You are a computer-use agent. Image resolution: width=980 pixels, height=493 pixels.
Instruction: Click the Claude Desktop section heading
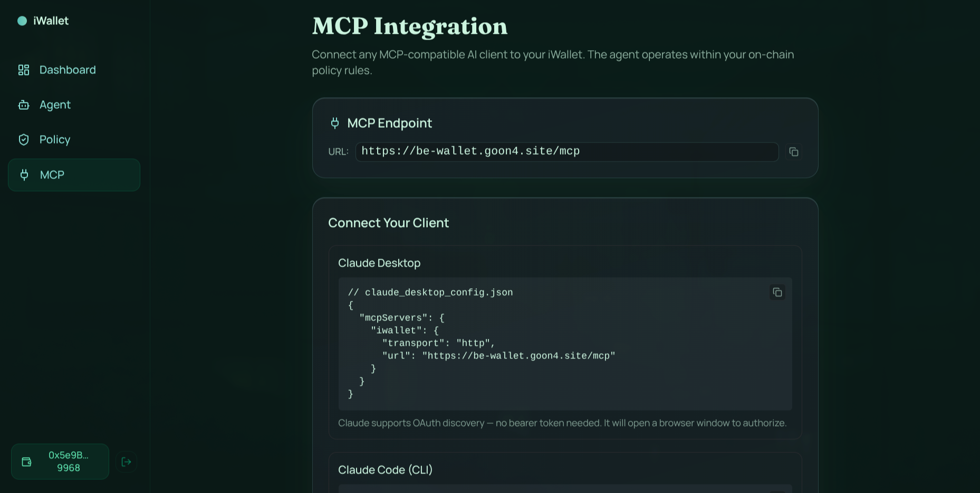pos(379,263)
